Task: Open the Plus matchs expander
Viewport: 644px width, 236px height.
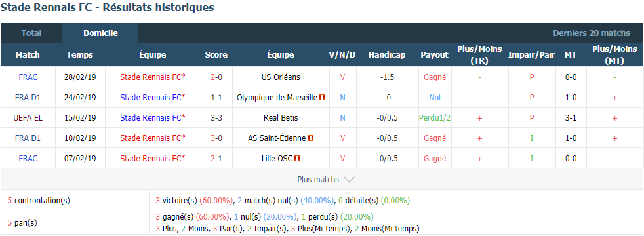Action: [x=325, y=180]
